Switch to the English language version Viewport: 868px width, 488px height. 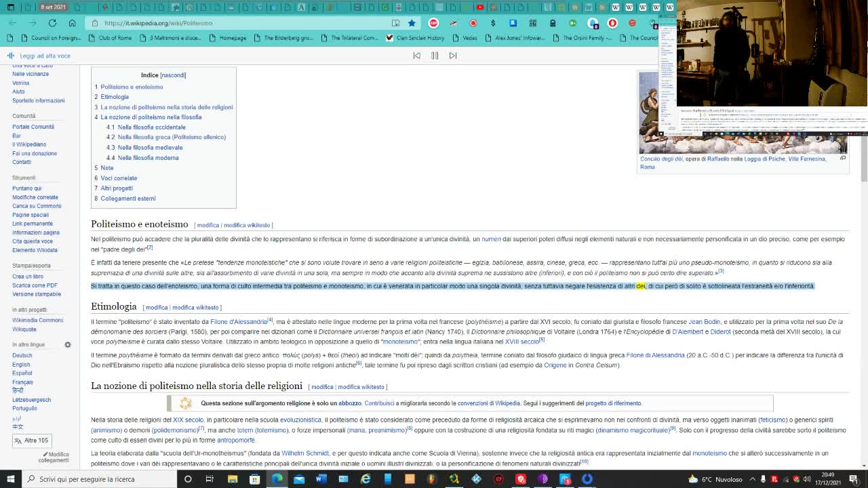21,365
